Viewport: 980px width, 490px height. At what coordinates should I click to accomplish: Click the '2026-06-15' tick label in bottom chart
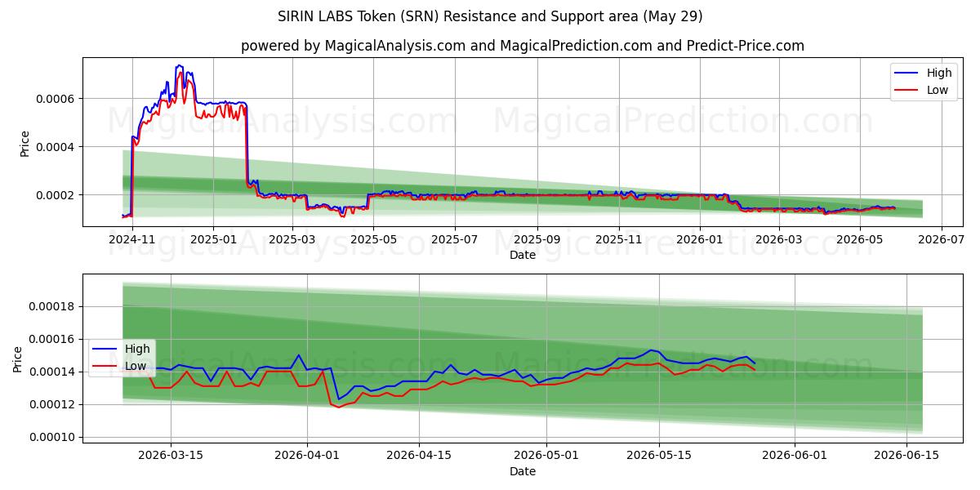907,457
